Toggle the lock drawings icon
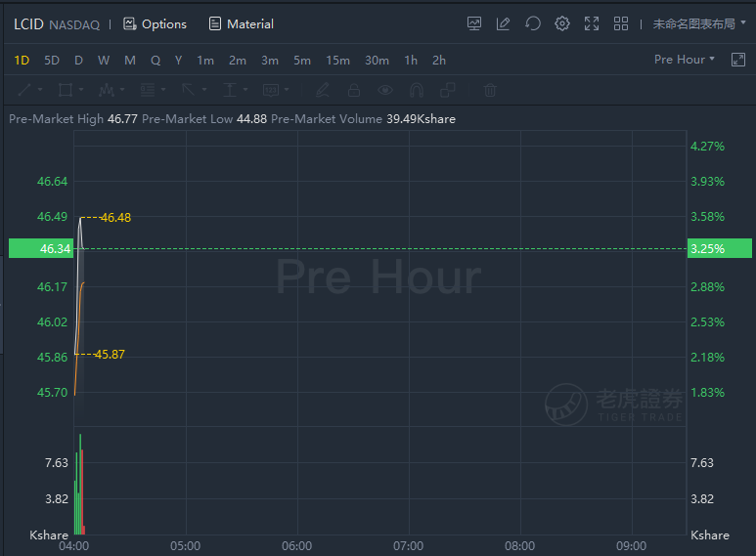 [x=354, y=90]
